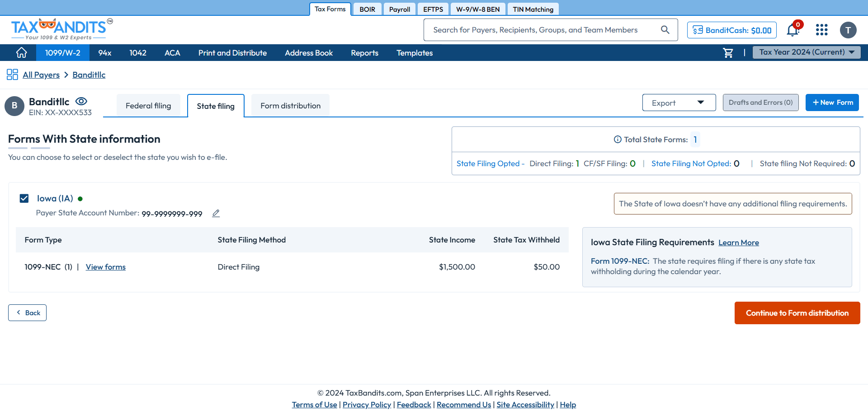The image size is (868, 415).
Task: Open the Form distribution tab
Action: tap(290, 106)
